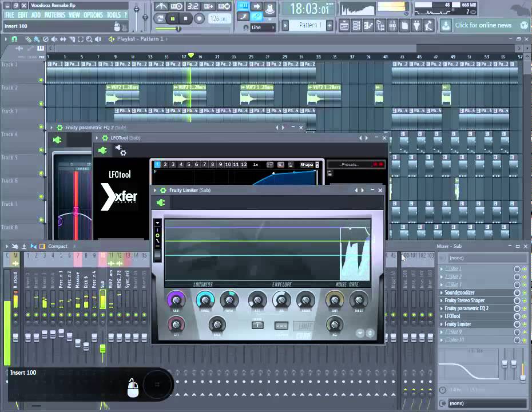This screenshot has height=412, width=532.
Task: Toggle the Playlist magnet snap icon
Action: tap(14, 39)
